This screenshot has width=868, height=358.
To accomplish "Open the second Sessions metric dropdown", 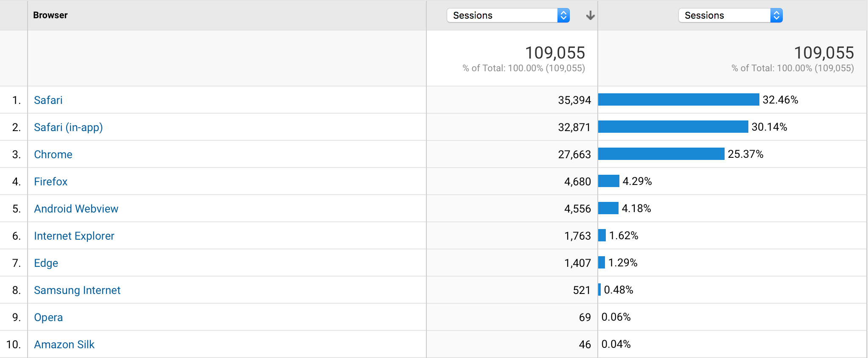I will [730, 16].
